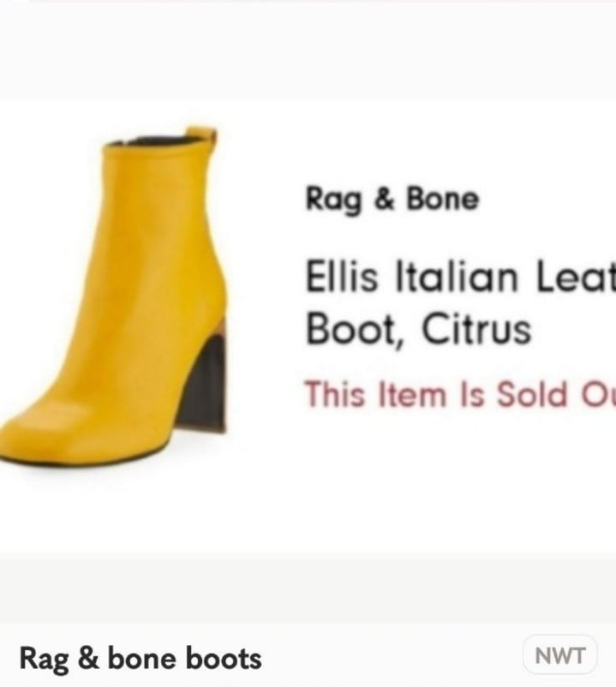This screenshot has height=687, width=616.
Task: Click the word 'Sold' in the red notice
Action: pyautogui.click(x=531, y=394)
